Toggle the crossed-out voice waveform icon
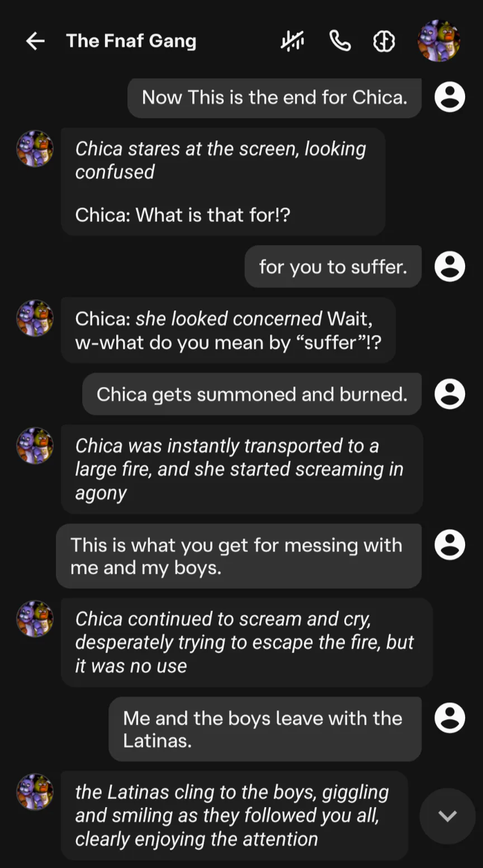The width and height of the screenshot is (483, 868). (x=292, y=41)
